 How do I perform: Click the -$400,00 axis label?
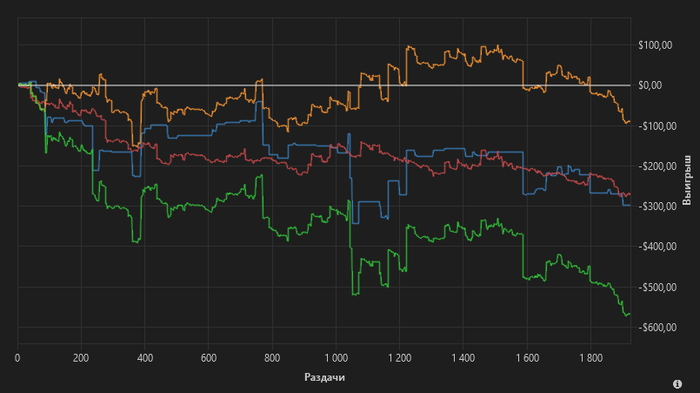coord(657,247)
